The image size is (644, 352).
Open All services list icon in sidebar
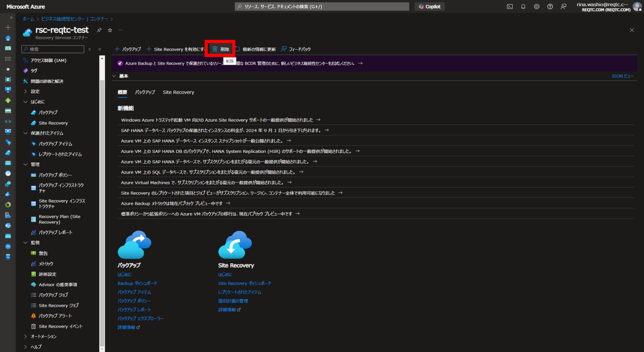[x=8, y=59]
